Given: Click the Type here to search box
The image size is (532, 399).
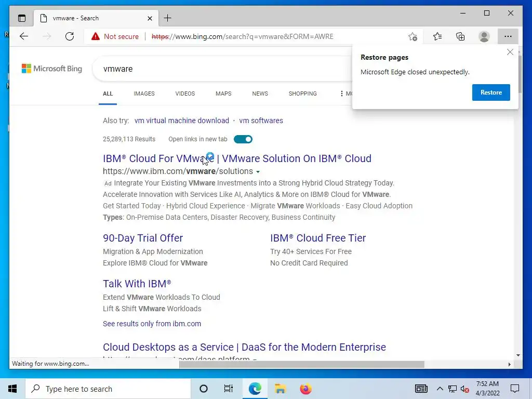Looking at the screenshot, I should pyautogui.click(x=108, y=389).
